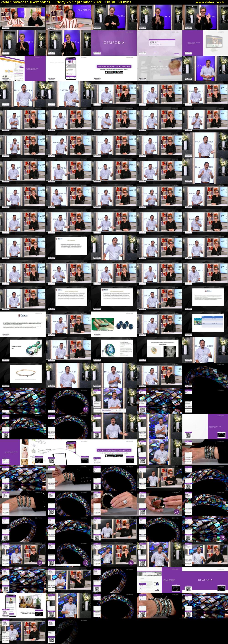The width and height of the screenshot is (228, 644).
Task: Open the thumbnail of two presenters at the desk
Action: (23, 18)
